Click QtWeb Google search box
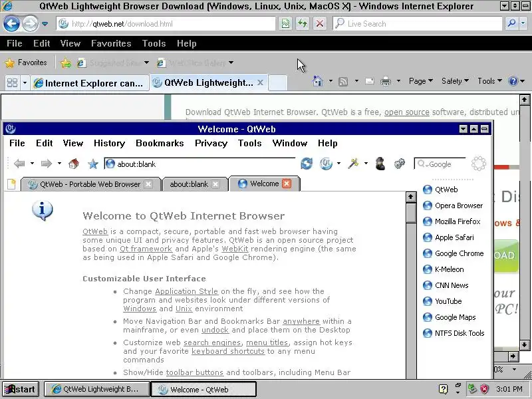Viewport: 532px width, 399px height. pos(440,164)
